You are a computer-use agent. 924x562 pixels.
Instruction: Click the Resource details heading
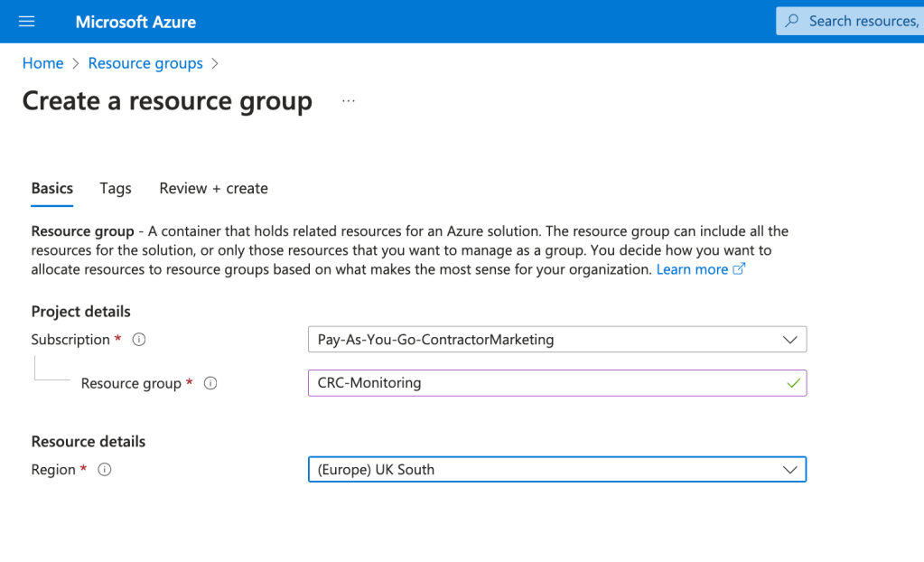pos(89,442)
